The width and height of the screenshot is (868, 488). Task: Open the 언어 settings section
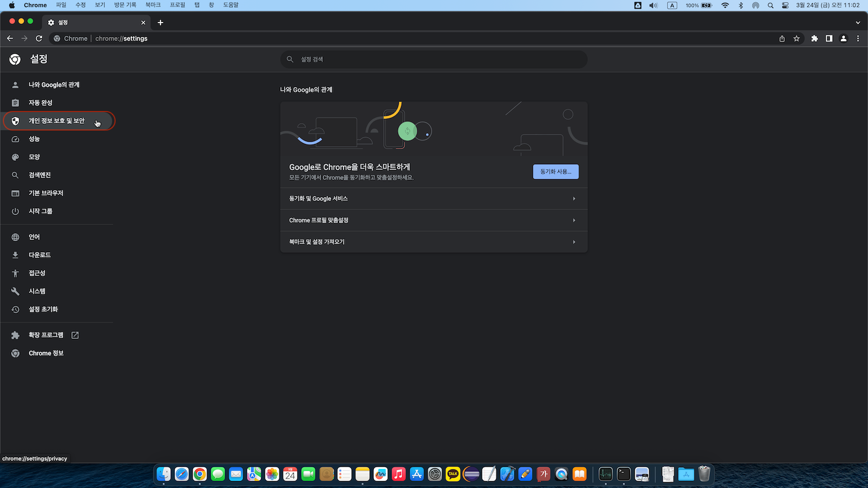(58, 237)
